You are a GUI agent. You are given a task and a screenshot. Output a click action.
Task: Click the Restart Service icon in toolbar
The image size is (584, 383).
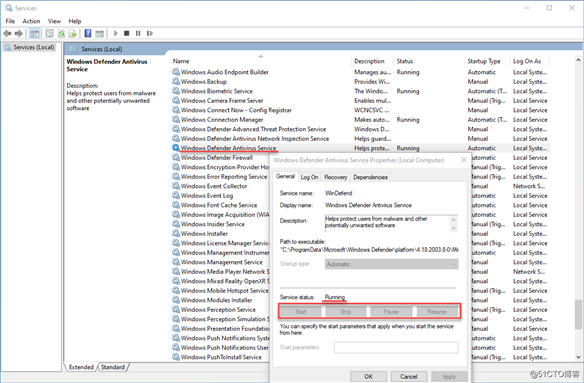(150, 34)
